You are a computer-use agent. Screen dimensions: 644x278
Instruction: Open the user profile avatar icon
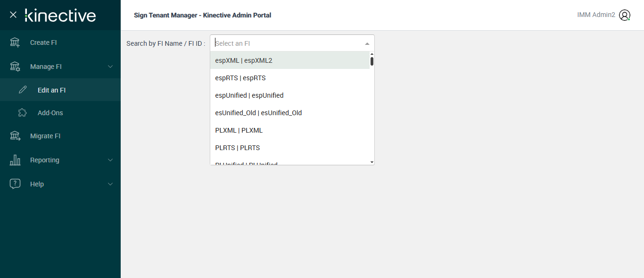click(x=625, y=15)
